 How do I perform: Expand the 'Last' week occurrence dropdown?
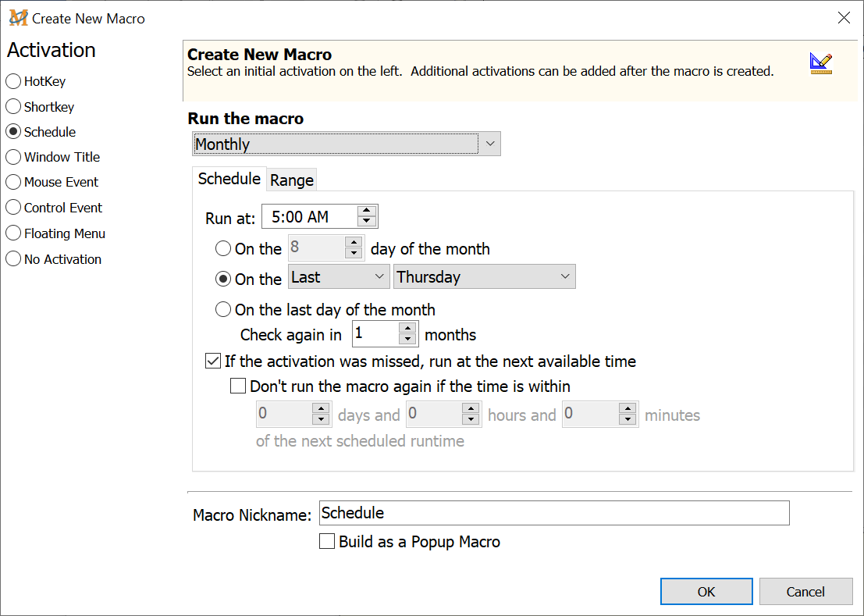tap(379, 277)
